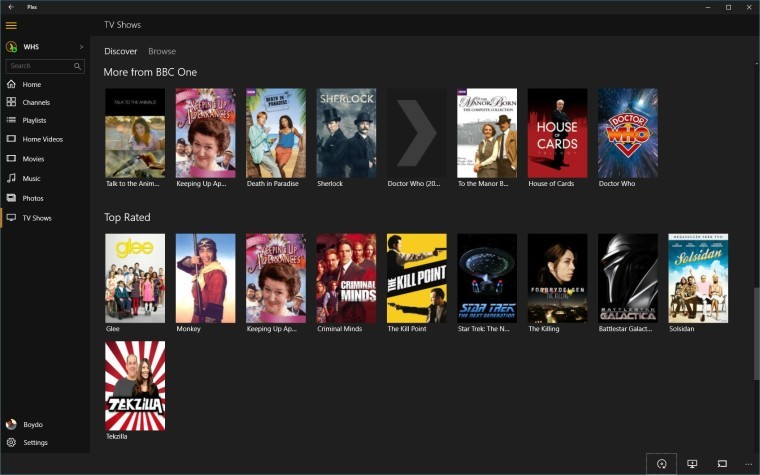This screenshot has width=760, height=475.
Task: Click the Channels grid icon
Action: [11, 102]
